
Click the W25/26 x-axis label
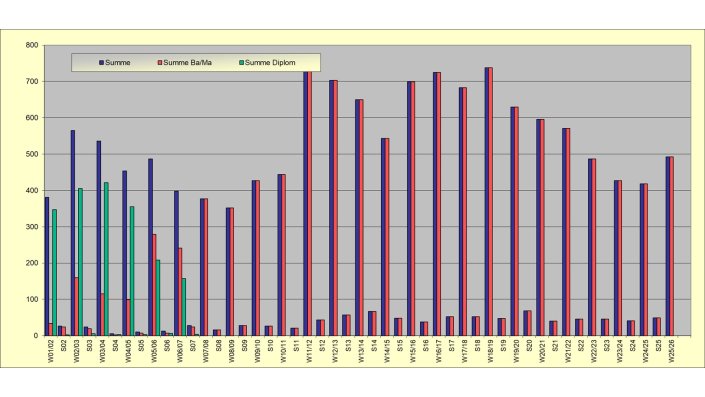pos(672,351)
